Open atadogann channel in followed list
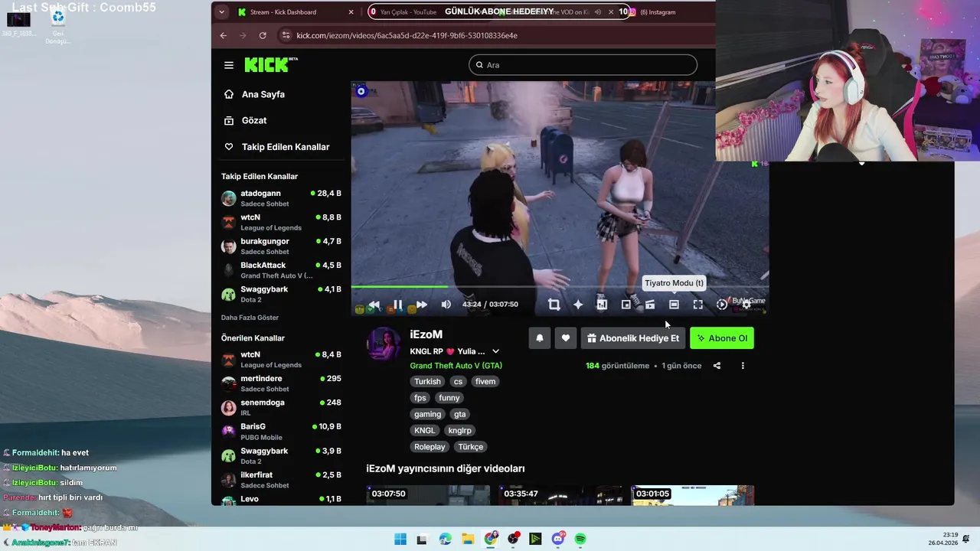The image size is (980, 551). pos(281,198)
